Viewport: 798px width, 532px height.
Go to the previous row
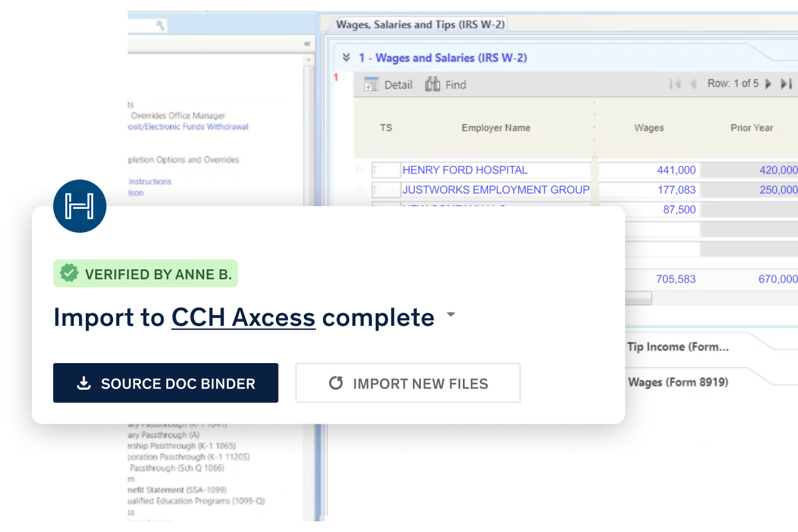(693, 84)
